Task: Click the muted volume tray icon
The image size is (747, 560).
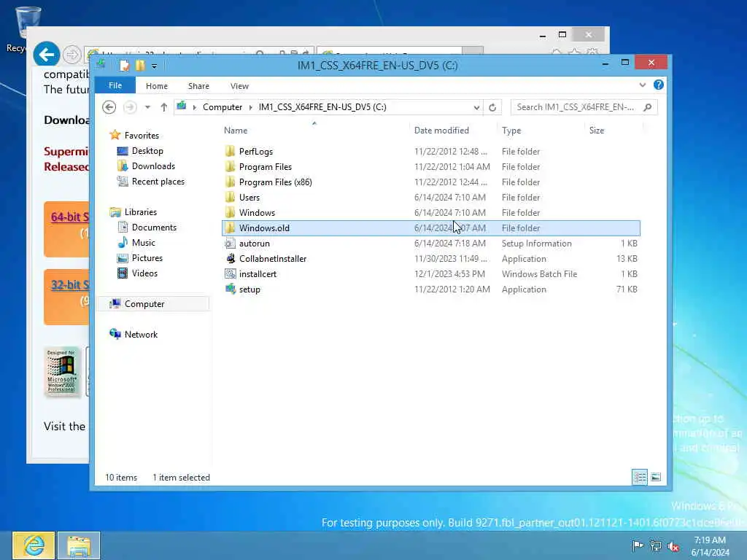Action: tap(673, 546)
